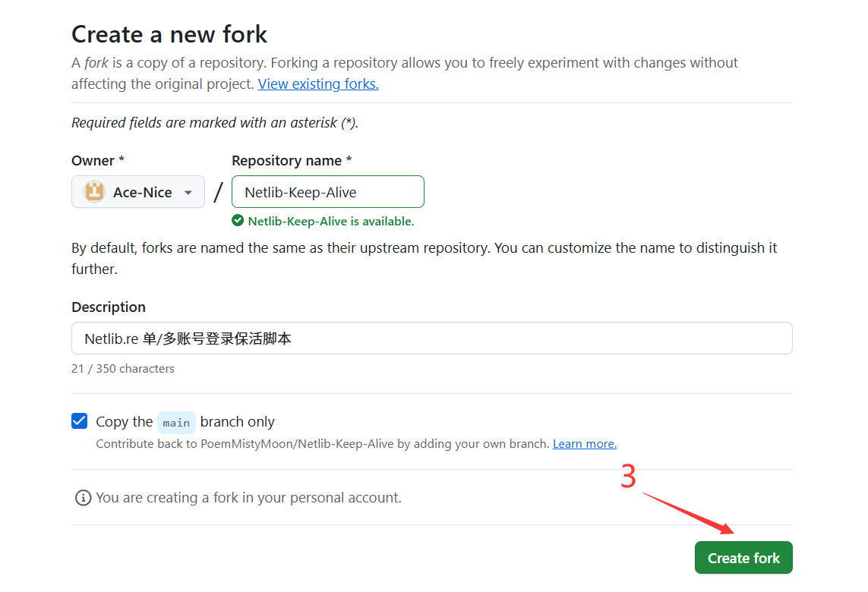Click the orange owner avatar inside the selector
This screenshot has height=592, width=868.
point(94,191)
